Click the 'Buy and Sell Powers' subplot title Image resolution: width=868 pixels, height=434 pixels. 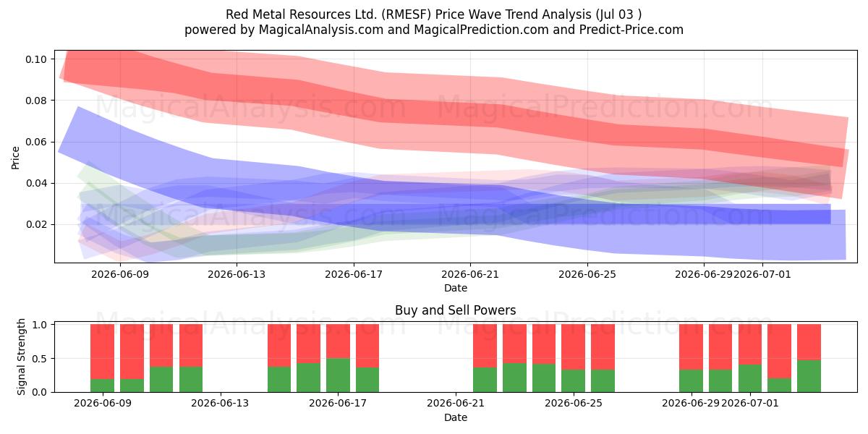456,310
